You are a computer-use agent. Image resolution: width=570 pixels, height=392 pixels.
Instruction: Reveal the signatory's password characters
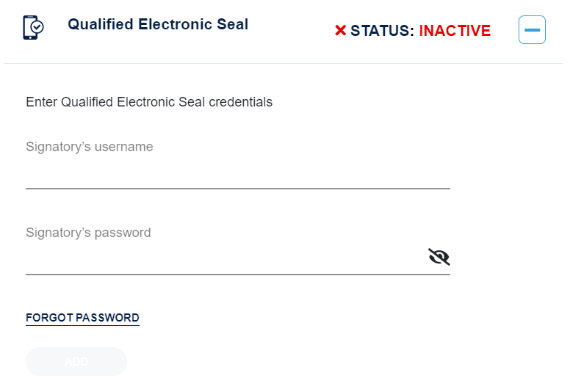click(x=439, y=256)
